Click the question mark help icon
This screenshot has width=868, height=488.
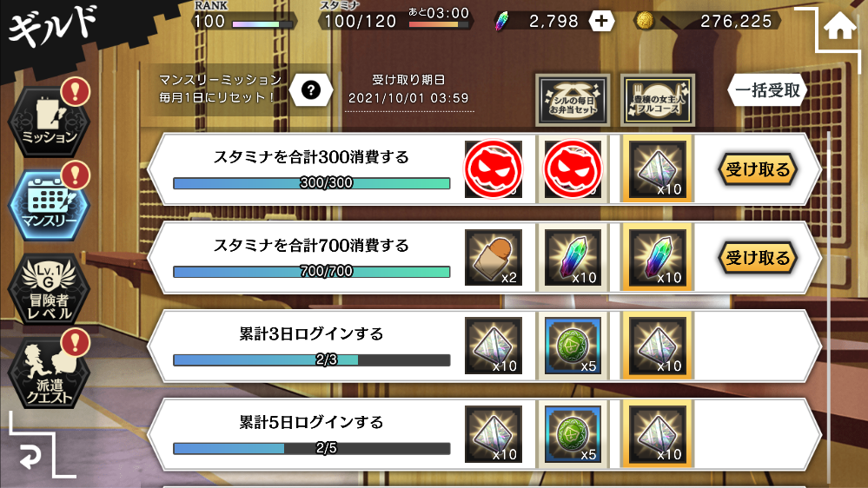point(310,89)
